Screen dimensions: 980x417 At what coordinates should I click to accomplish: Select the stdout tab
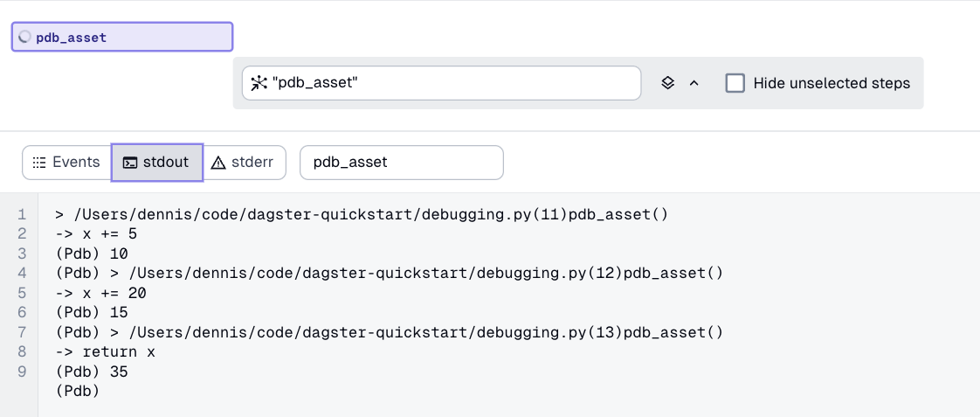pyautogui.click(x=157, y=163)
